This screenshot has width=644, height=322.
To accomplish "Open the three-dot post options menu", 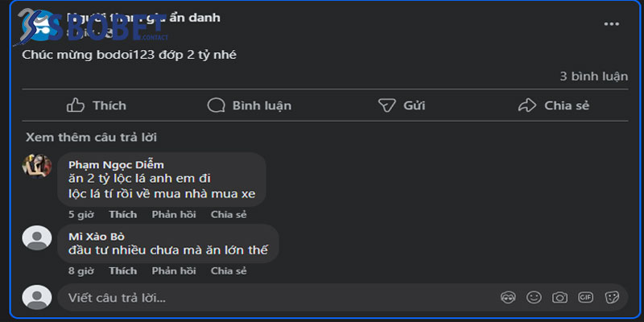I will [611, 24].
